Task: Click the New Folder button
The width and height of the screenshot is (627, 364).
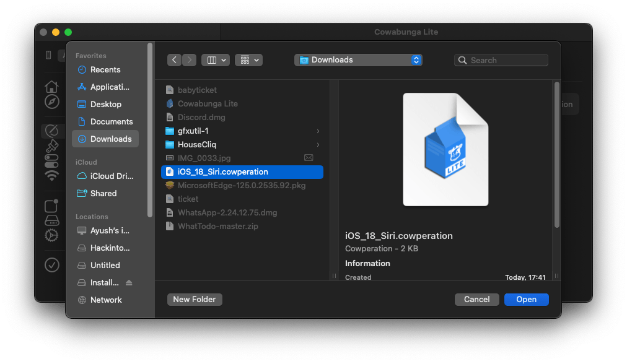Action: tap(195, 299)
